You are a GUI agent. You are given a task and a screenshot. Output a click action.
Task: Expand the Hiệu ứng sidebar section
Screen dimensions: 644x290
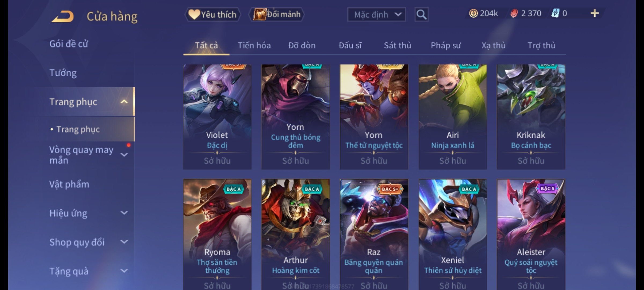124,213
